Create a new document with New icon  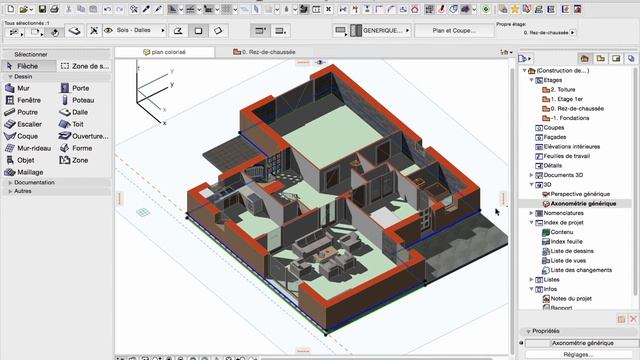[11, 9]
